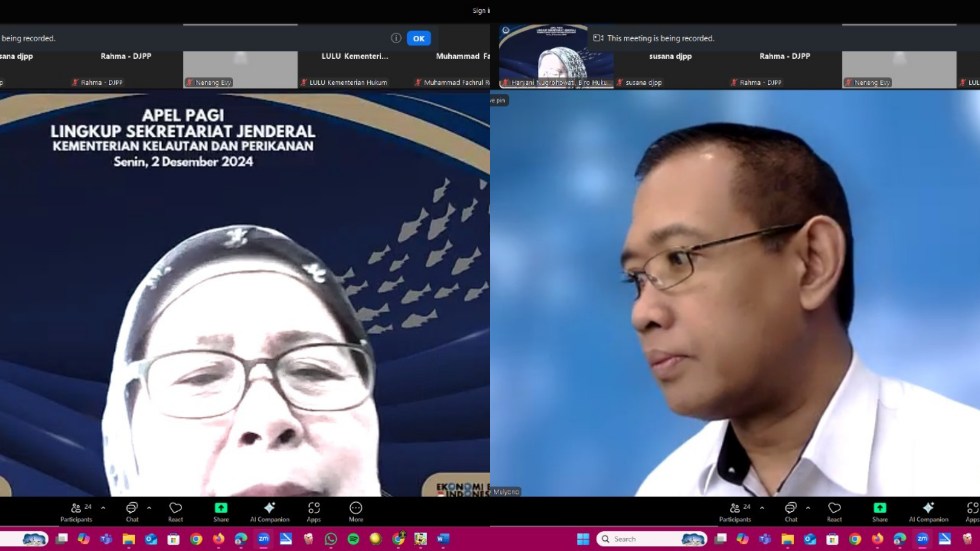The width and height of the screenshot is (980, 551).
Task: Select susana djpp tile in right window
Action: click(670, 69)
